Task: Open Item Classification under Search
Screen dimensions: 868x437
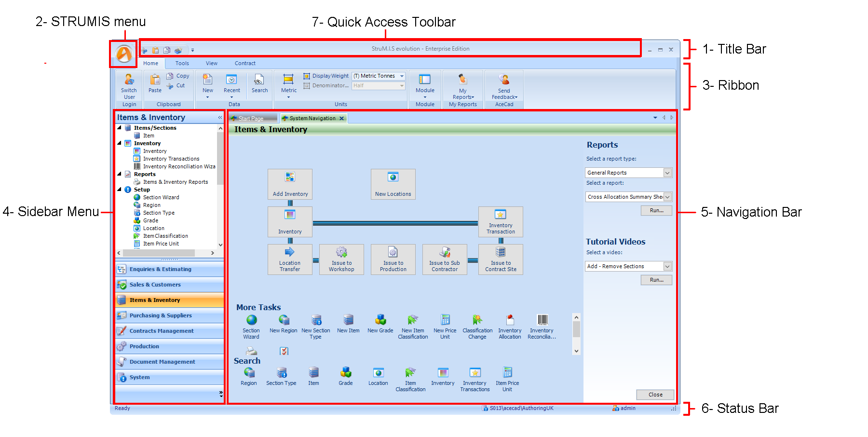Action: click(x=410, y=379)
